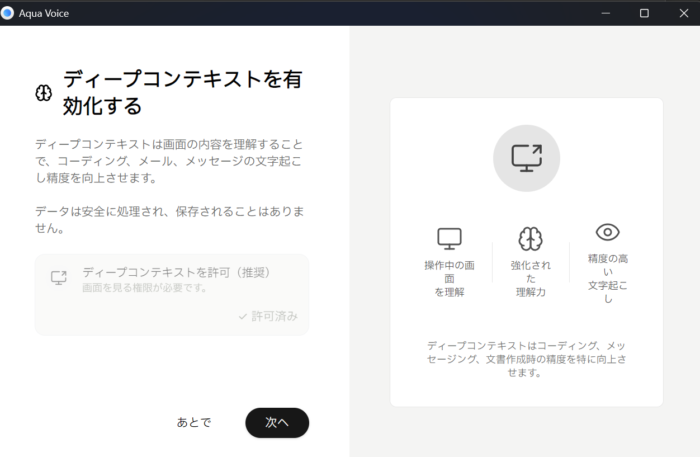
Task: Click the text 画面を見る権限が必要です。
Action: click(145, 288)
